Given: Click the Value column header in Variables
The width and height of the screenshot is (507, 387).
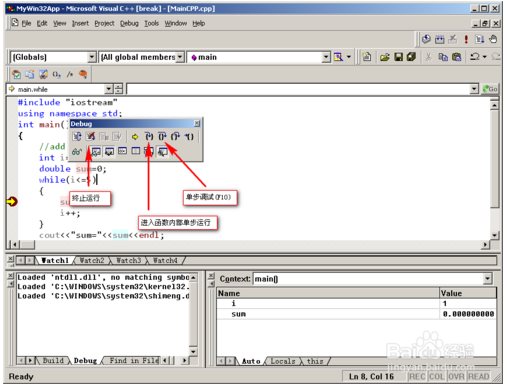Looking at the screenshot, I should (468, 293).
